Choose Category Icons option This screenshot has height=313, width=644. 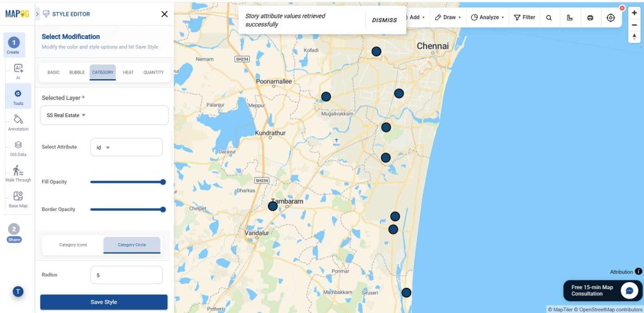[x=73, y=245]
